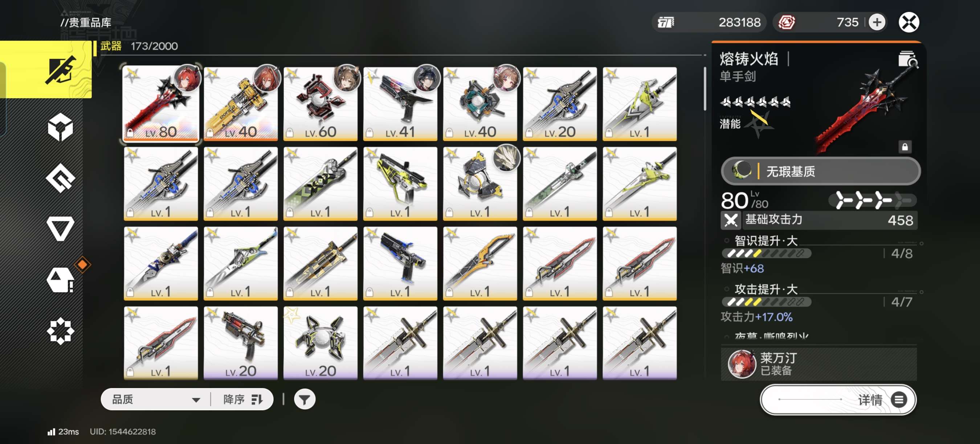Select the Lv.60 orb weapon thumbnail
The height and width of the screenshot is (444, 980).
click(320, 103)
